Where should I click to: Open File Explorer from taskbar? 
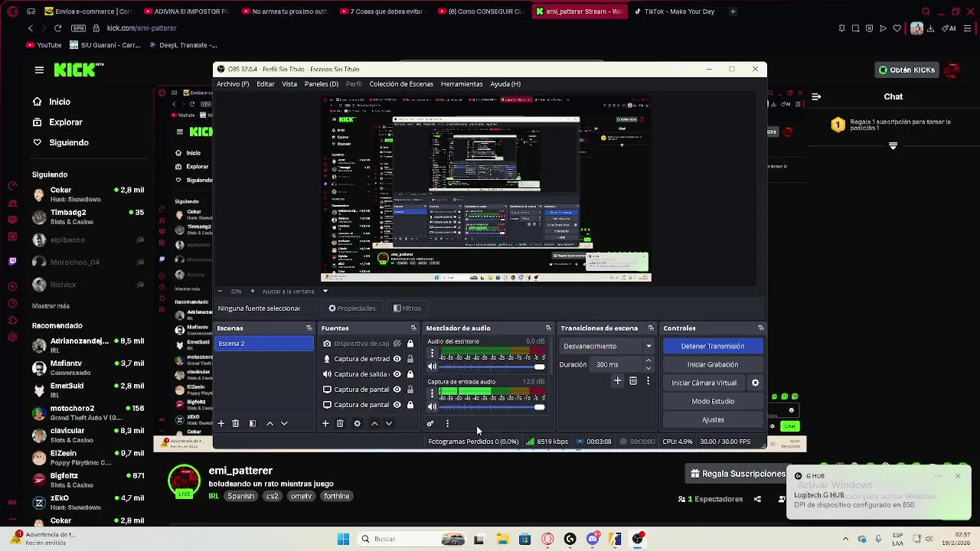tap(502, 540)
